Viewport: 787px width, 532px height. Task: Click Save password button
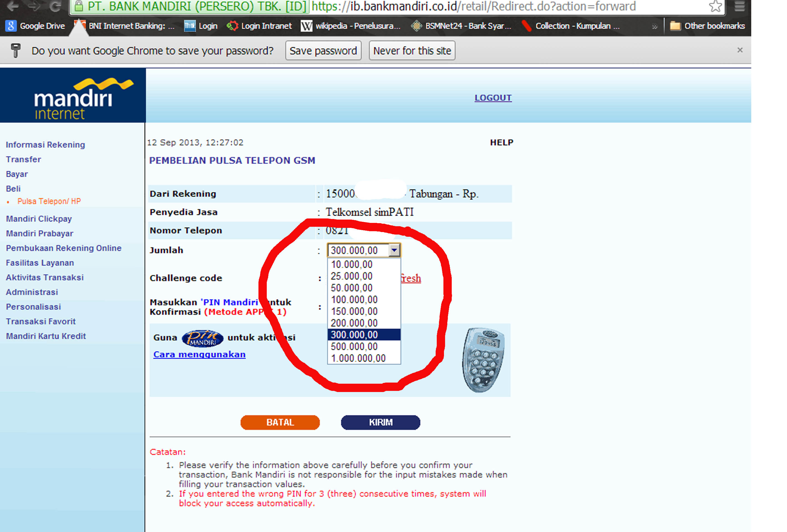(x=323, y=50)
